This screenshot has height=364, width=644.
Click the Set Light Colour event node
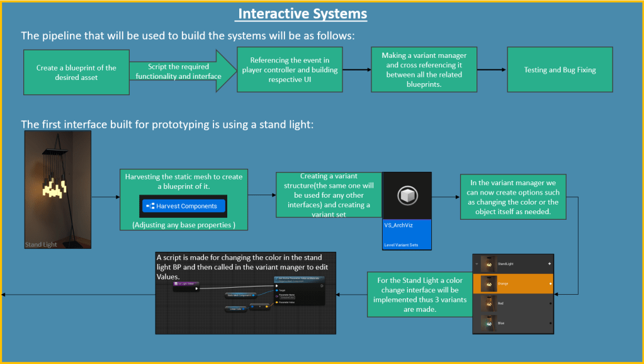click(186, 284)
